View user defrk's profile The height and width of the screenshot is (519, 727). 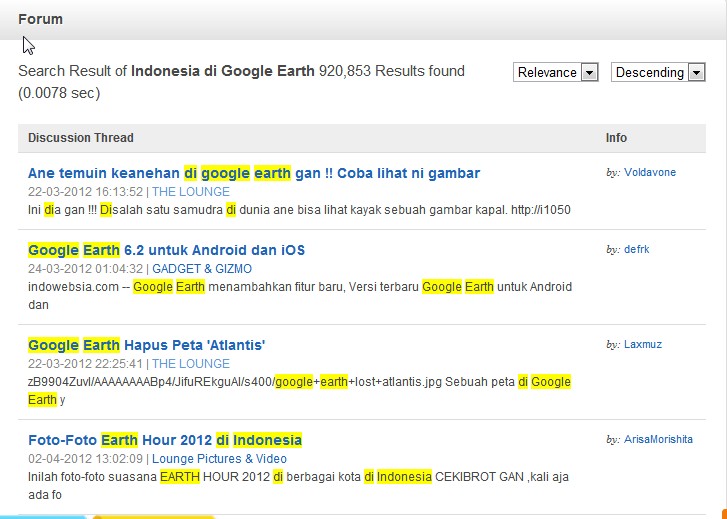coord(642,249)
